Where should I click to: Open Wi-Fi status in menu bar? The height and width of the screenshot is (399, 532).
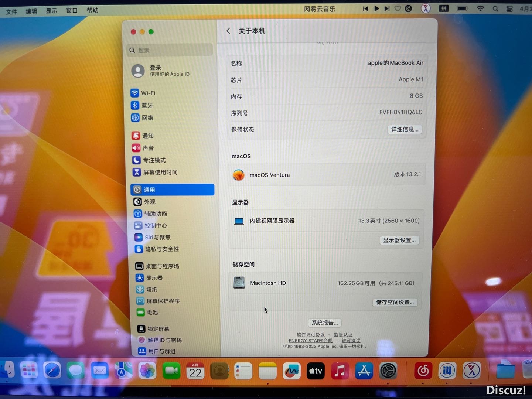(x=480, y=8)
